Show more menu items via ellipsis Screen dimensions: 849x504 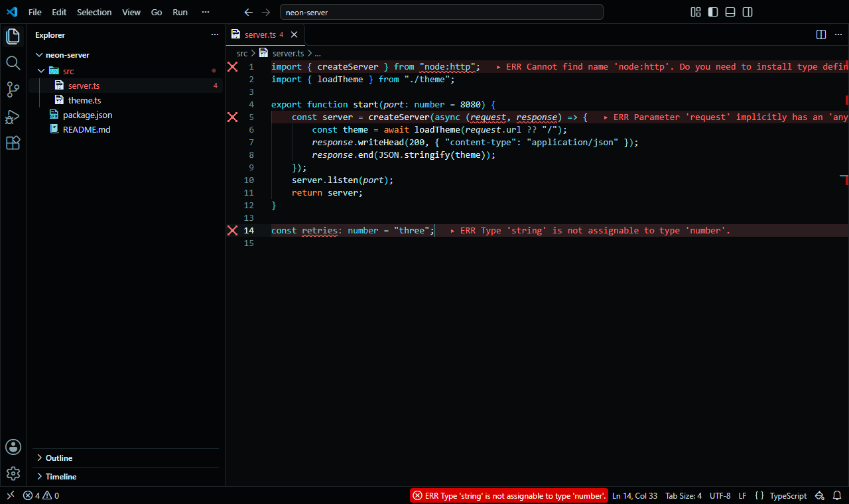coord(206,12)
